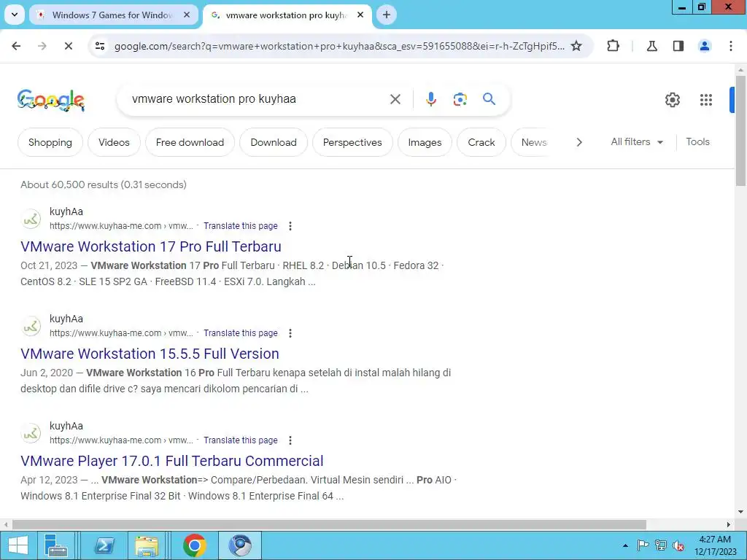Open a new browser tab
Viewport: 747px width, 560px height.
tap(387, 15)
